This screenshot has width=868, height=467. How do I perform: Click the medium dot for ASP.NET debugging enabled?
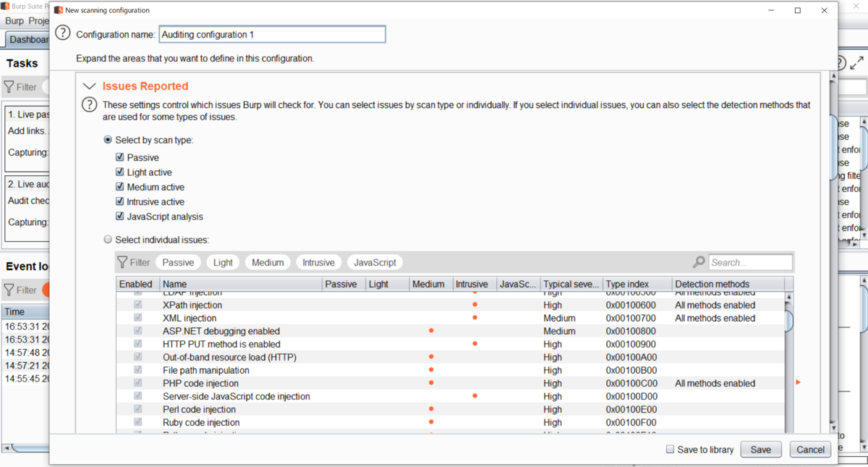(431, 331)
